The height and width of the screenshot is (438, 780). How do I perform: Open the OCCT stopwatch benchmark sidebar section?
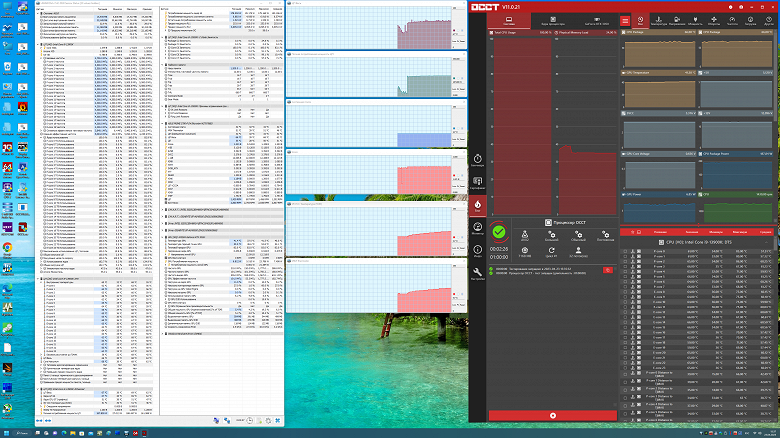click(478, 160)
